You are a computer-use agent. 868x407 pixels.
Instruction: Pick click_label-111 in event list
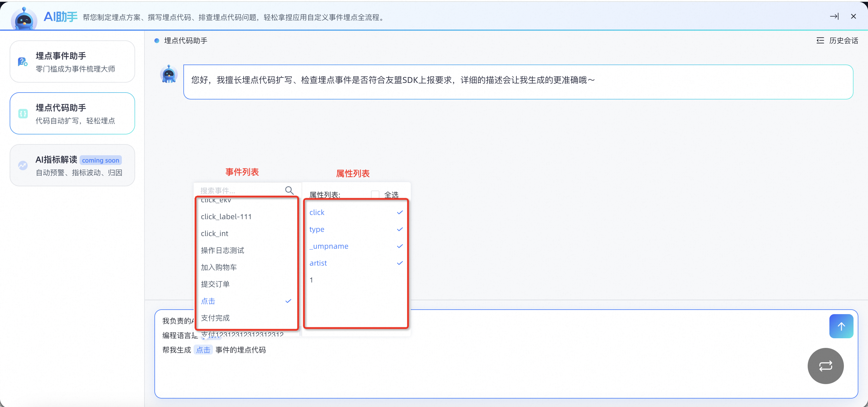pos(226,217)
